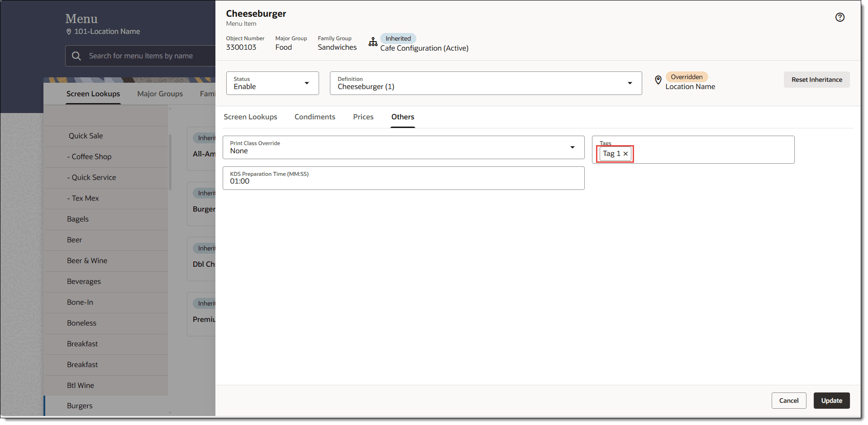Select Beer & Wine in list

pos(106,260)
